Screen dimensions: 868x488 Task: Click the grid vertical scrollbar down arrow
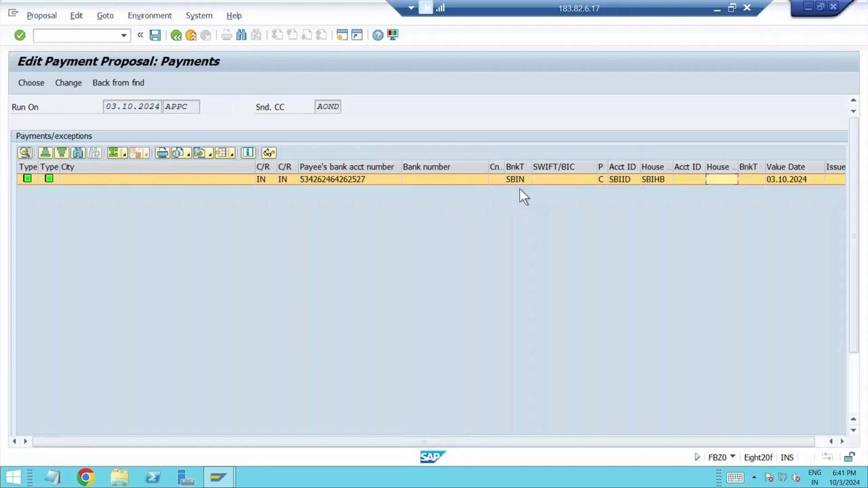[x=853, y=430]
